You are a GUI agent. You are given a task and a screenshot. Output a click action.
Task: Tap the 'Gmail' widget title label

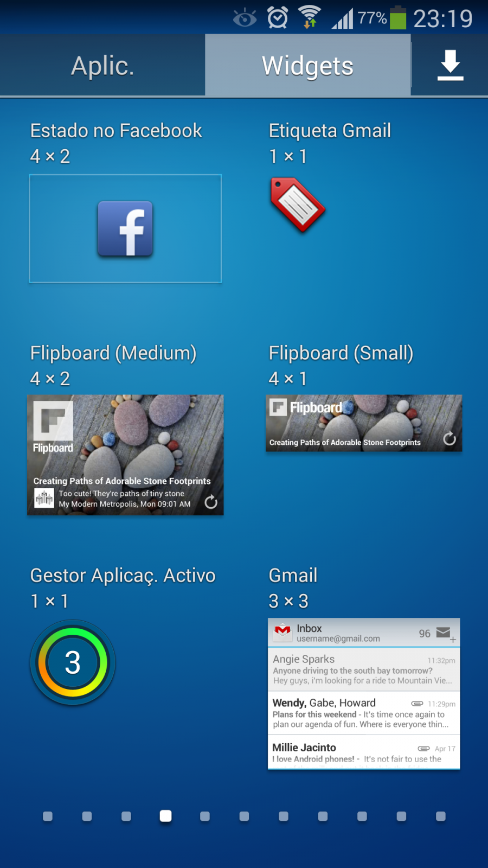click(x=293, y=576)
